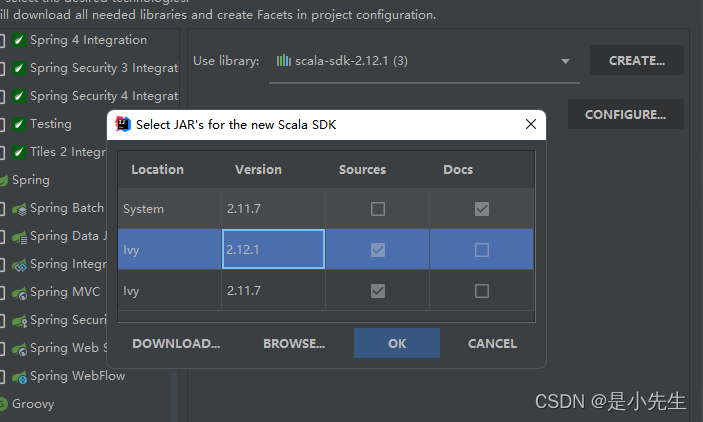Click the Groovy icon in the technologies list

(3, 404)
